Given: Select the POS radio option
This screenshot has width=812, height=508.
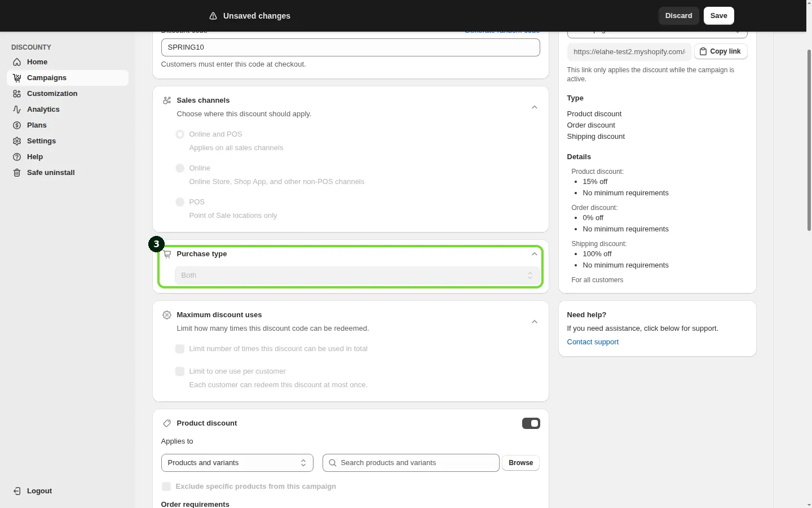Looking at the screenshot, I should point(180,202).
